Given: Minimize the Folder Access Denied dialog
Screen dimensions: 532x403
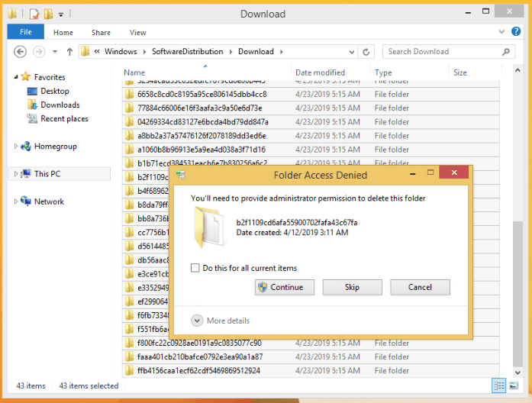Looking at the screenshot, I should (413, 173).
